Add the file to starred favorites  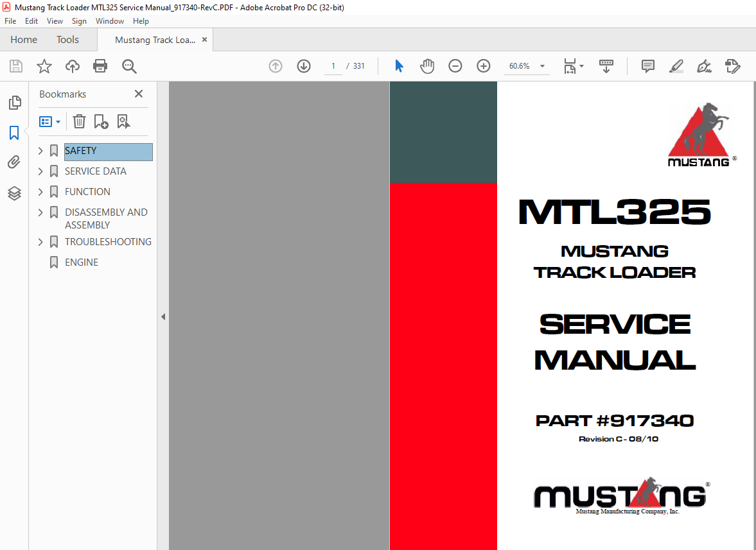point(44,66)
